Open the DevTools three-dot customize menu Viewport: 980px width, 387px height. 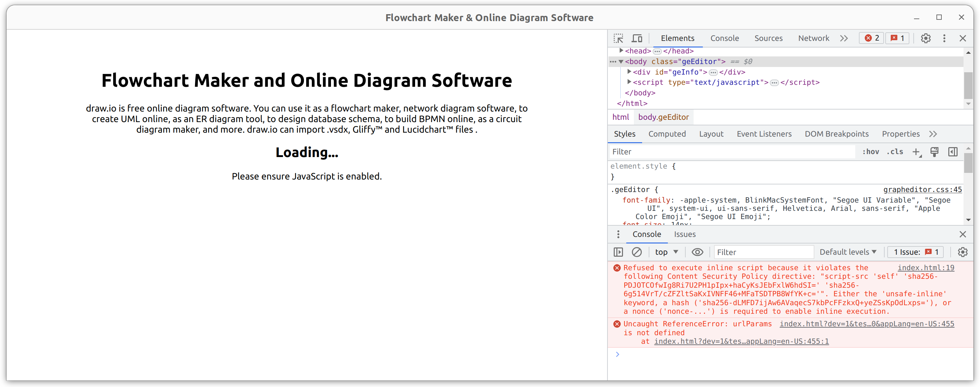pos(944,38)
